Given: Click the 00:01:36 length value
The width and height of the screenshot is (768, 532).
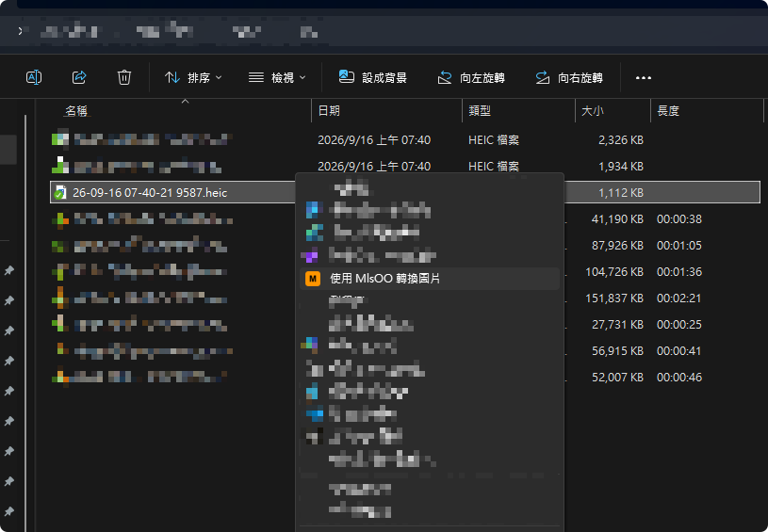Looking at the screenshot, I should 679,272.
